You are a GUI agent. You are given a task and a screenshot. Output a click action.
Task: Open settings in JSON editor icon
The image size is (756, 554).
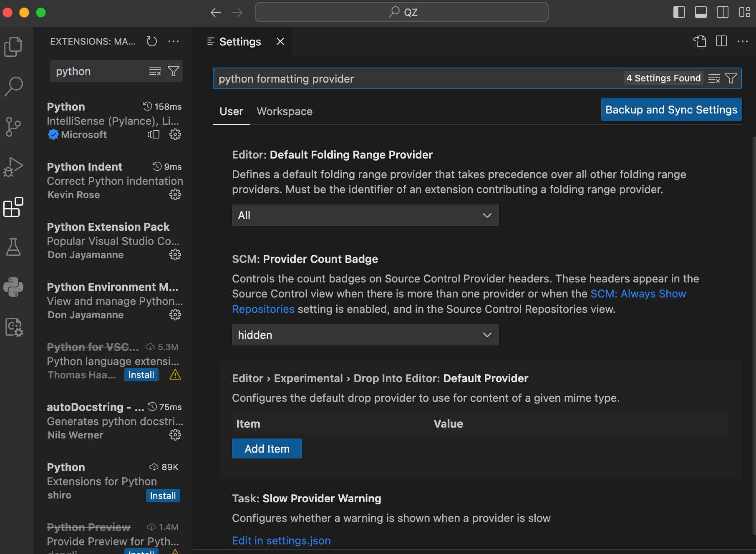point(700,41)
